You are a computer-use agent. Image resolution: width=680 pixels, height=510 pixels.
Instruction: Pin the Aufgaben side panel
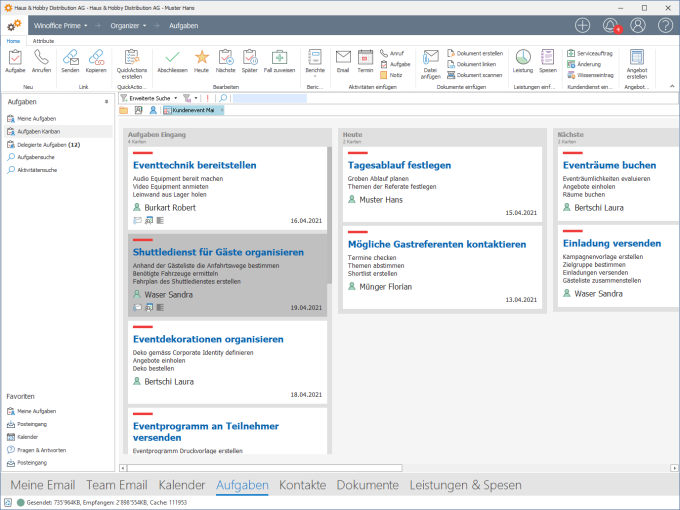pyautogui.click(x=107, y=102)
